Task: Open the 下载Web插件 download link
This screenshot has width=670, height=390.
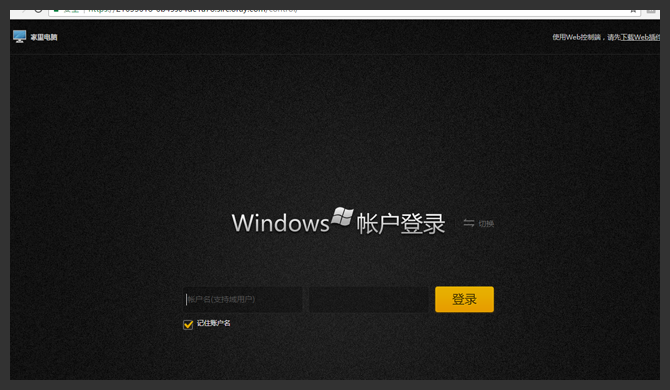Action: [640, 37]
